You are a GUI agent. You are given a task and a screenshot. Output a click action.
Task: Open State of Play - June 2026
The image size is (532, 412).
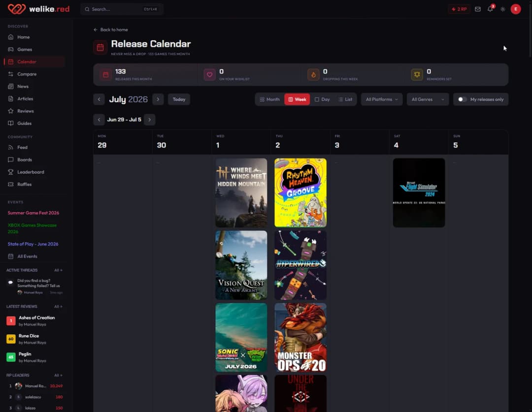click(x=33, y=244)
